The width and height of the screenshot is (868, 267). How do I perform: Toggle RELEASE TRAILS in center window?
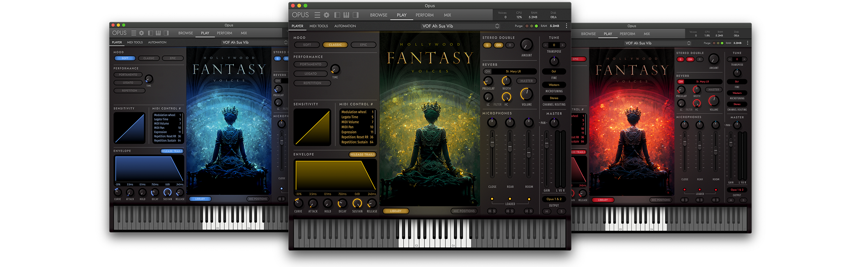pos(362,155)
